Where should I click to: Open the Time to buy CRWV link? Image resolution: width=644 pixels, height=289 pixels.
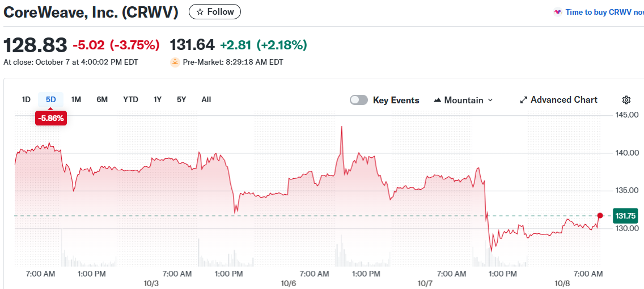(x=604, y=12)
